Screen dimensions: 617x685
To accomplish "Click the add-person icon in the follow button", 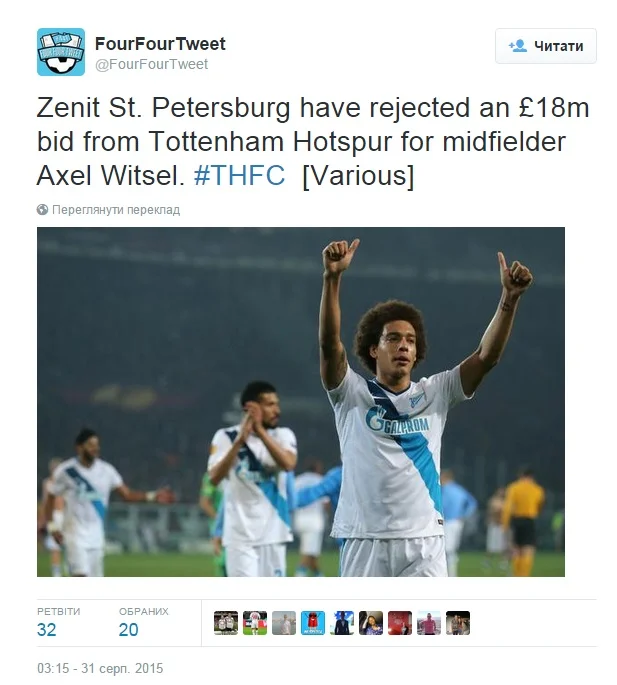I will (x=518, y=46).
